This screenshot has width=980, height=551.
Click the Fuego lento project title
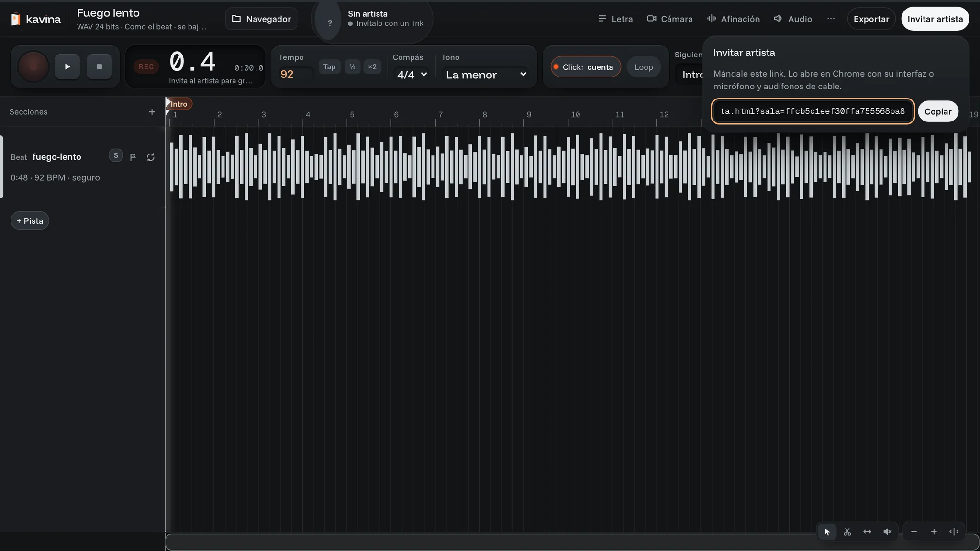tap(108, 13)
